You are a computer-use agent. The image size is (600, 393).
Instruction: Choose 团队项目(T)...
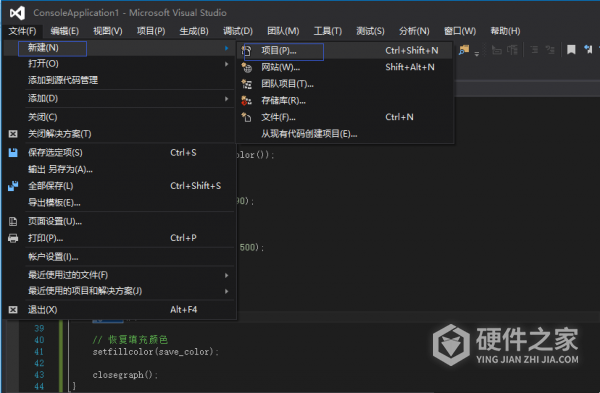(344, 84)
